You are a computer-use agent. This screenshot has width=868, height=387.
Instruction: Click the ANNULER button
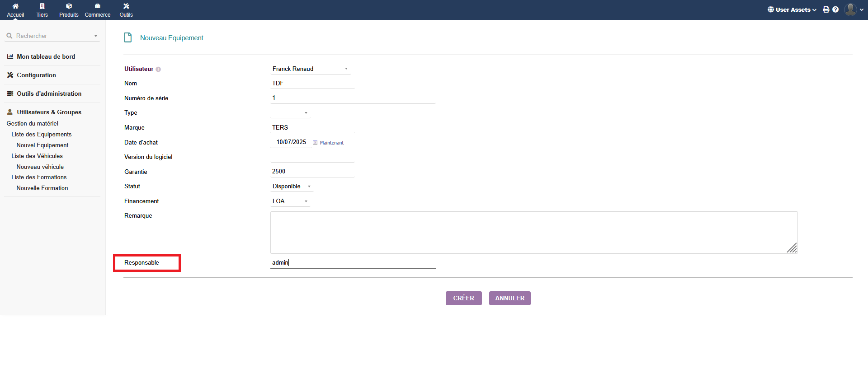pos(509,298)
